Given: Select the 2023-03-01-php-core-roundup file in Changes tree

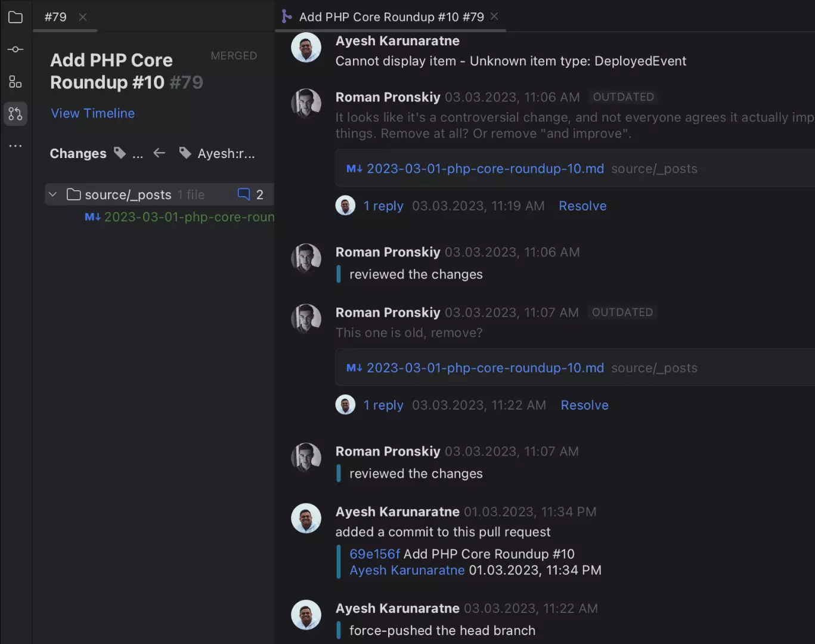Looking at the screenshot, I should click(188, 217).
